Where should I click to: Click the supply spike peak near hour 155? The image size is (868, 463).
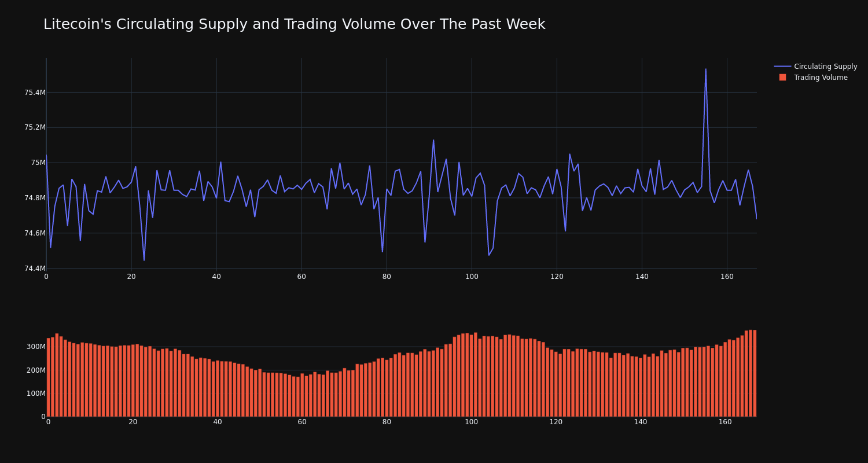click(x=705, y=69)
